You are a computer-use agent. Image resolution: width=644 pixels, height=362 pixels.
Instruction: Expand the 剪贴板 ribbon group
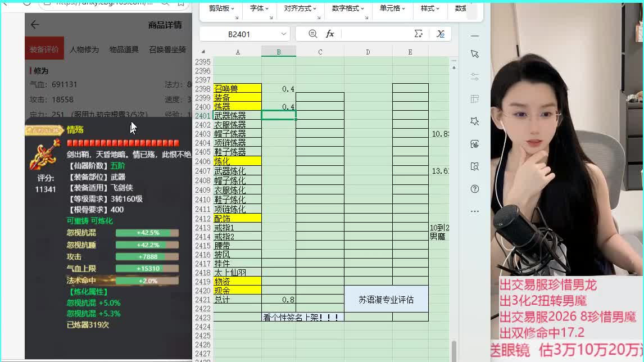[x=221, y=8]
